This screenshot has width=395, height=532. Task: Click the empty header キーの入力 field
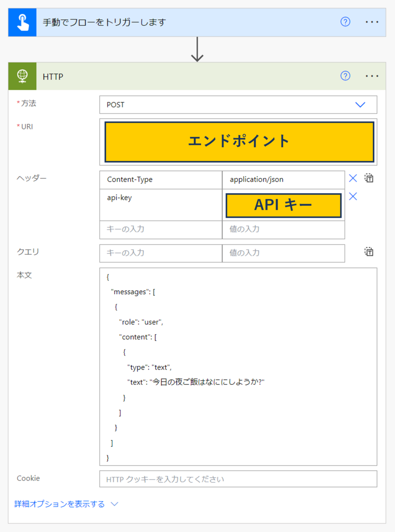pyautogui.click(x=160, y=229)
